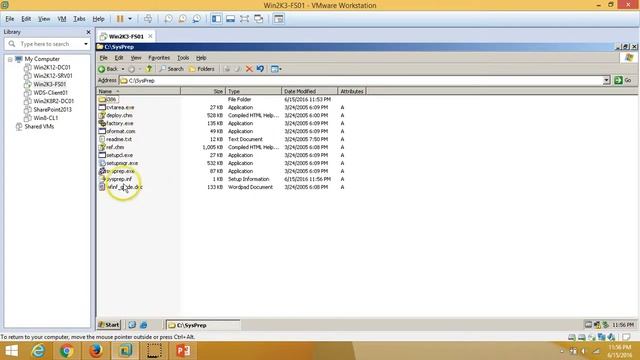Click the Search toolbar button
Screen dimensions: 640x360
click(171, 69)
